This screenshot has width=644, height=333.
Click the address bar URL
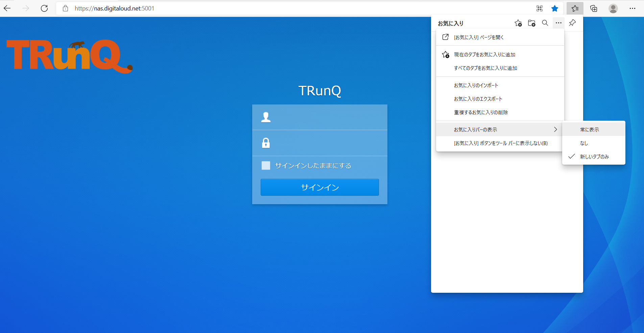click(114, 8)
